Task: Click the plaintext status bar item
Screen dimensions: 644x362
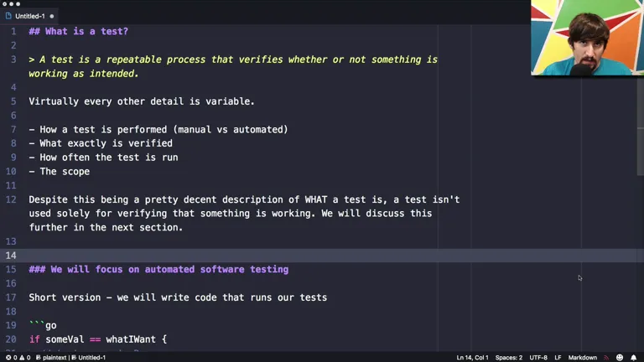Action: pos(51,358)
